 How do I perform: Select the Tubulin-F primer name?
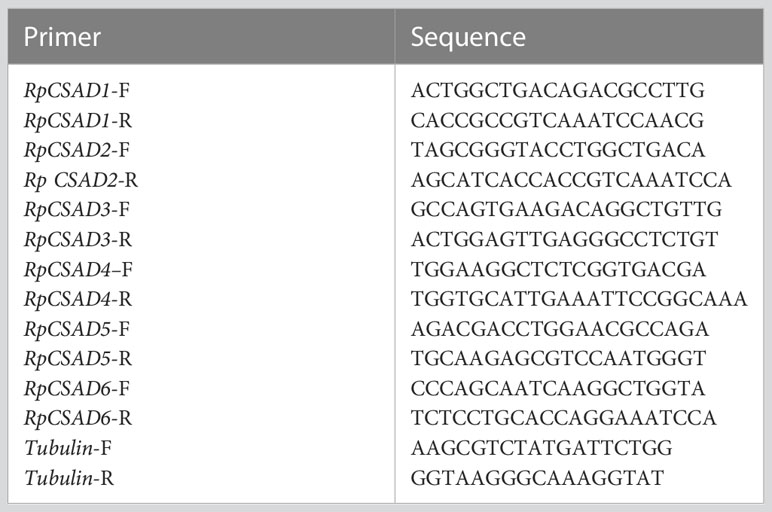click(x=68, y=448)
